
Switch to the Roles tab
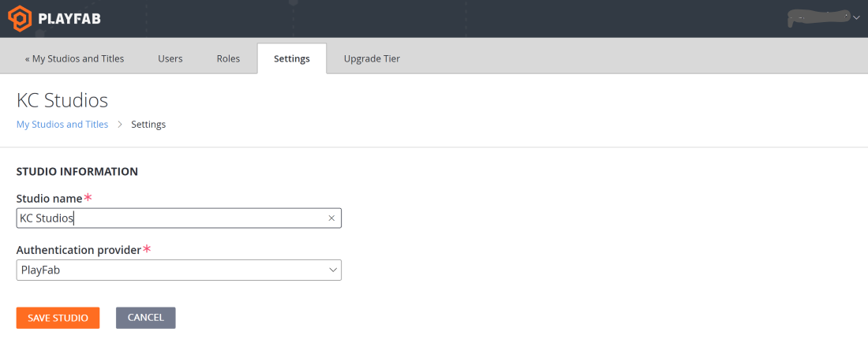(228, 58)
